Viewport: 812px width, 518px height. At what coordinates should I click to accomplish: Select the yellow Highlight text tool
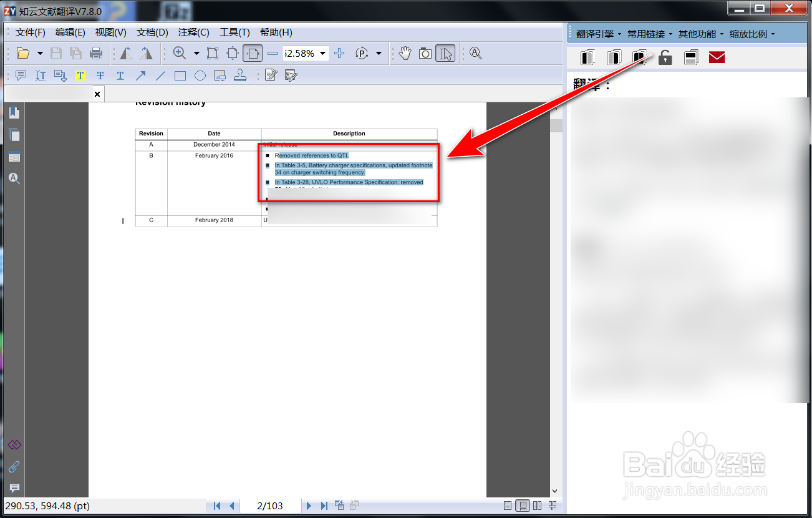pos(80,76)
